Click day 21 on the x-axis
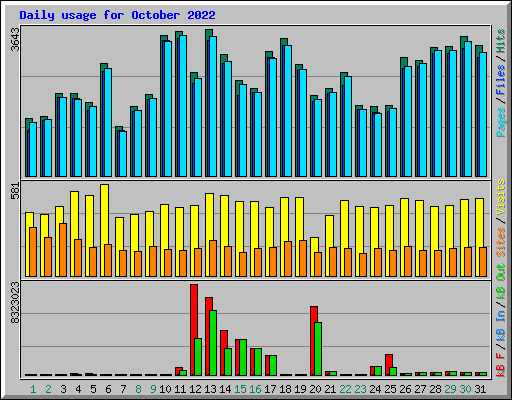 coord(330,389)
